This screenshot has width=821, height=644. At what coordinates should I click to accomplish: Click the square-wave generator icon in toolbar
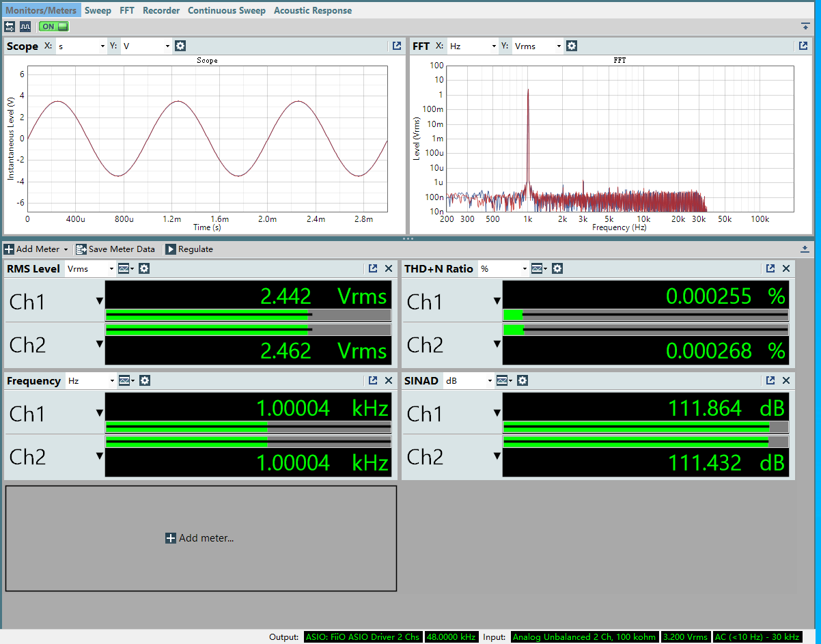pos(25,27)
